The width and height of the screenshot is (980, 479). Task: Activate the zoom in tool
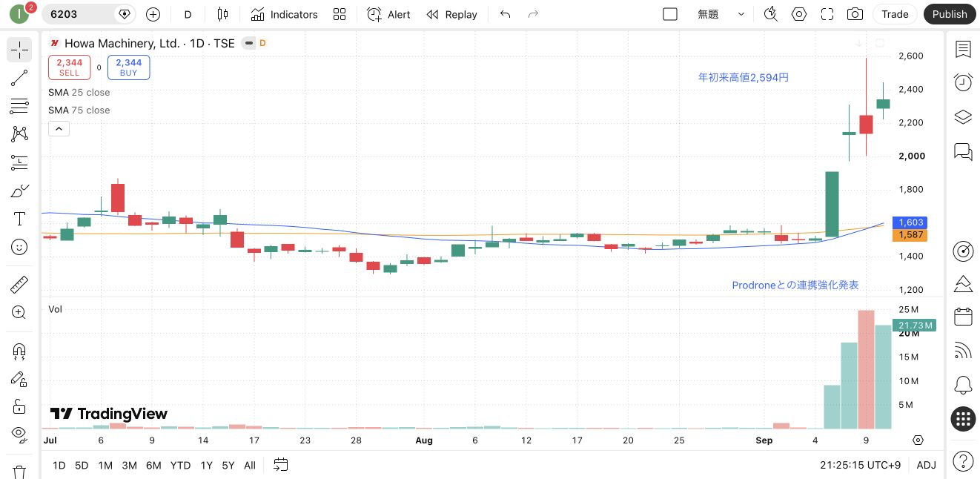coord(19,312)
